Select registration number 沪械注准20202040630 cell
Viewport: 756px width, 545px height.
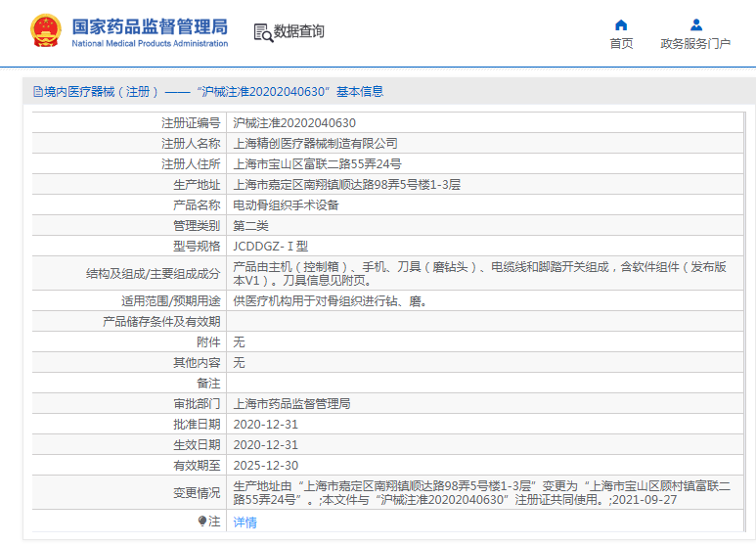pos(294,123)
